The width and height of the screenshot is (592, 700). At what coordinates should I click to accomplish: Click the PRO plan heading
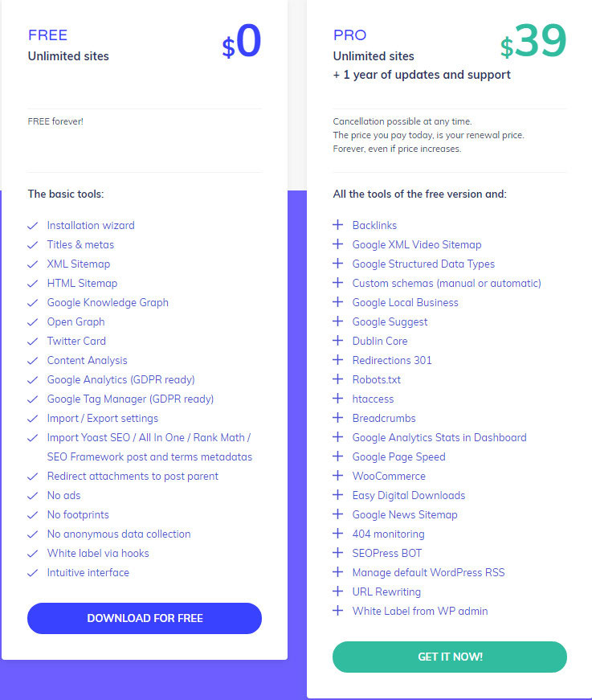coord(349,35)
